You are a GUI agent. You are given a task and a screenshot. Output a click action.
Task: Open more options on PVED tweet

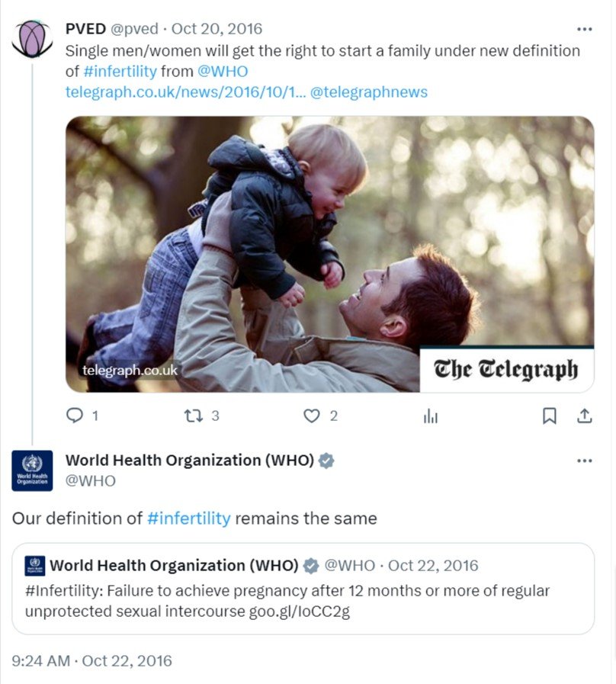[584, 29]
